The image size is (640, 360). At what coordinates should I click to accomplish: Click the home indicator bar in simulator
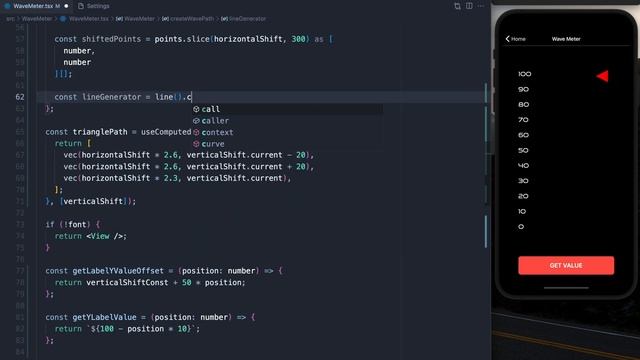pos(566,288)
